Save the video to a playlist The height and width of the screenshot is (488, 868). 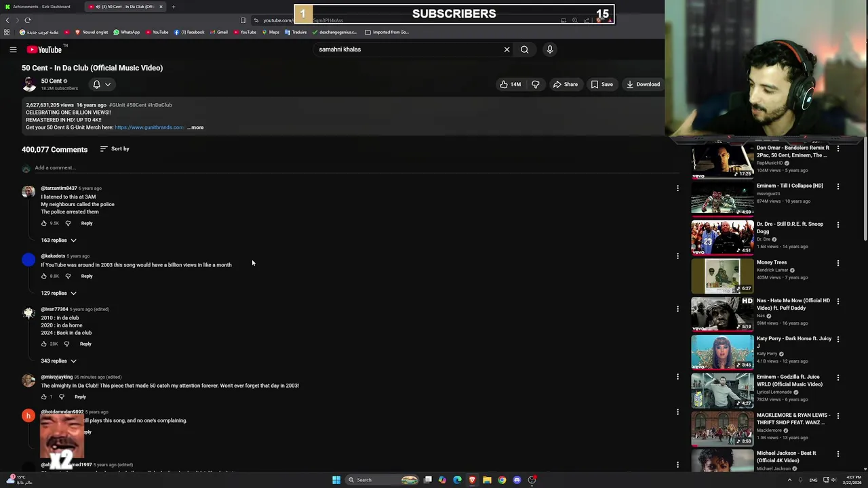(602, 85)
